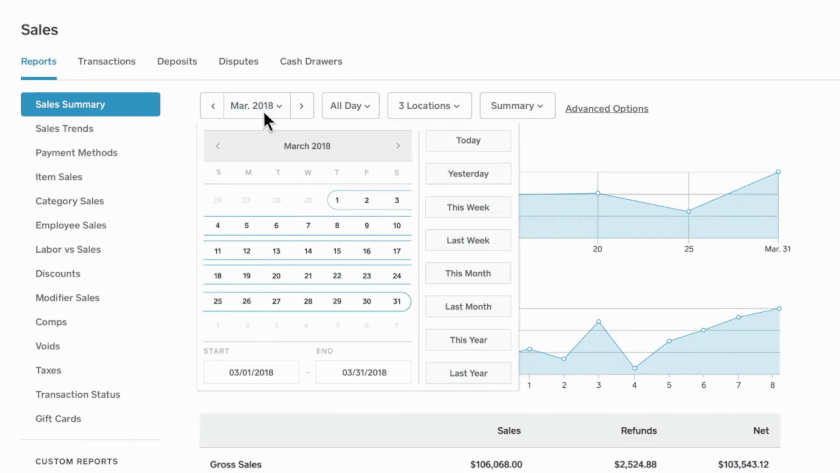The width and height of the screenshot is (840, 473).
Task: Go to previous period arrow beside Mar. 2018
Action: pos(213,106)
